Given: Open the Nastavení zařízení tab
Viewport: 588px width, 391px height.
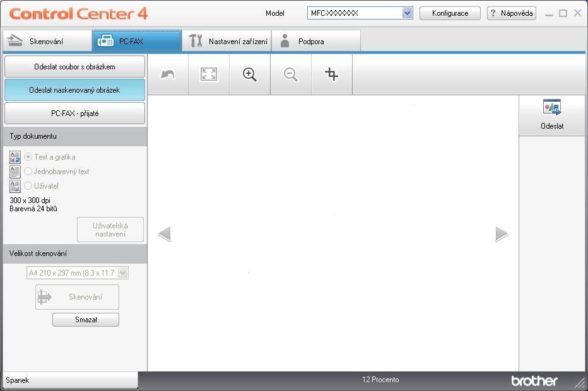Looking at the screenshot, I should 226,41.
